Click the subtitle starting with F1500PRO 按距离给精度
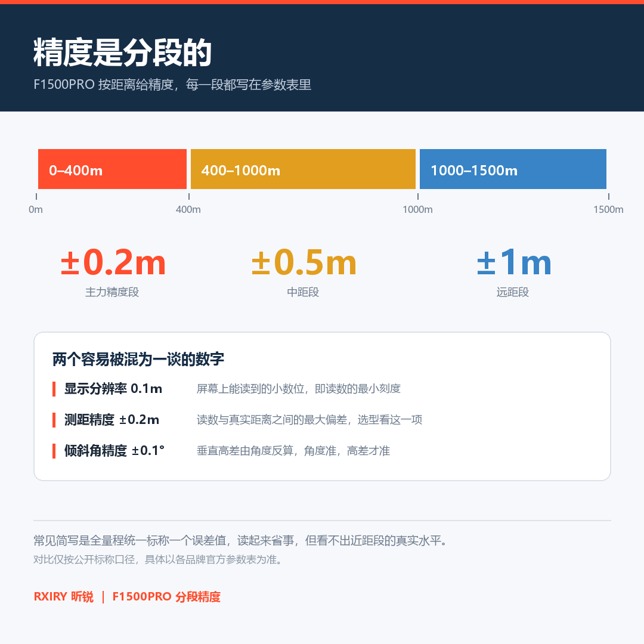 point(172,85)
